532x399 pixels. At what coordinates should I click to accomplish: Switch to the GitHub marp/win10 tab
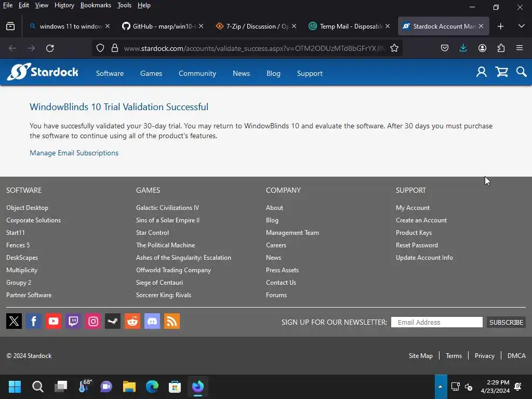point(163,26)
